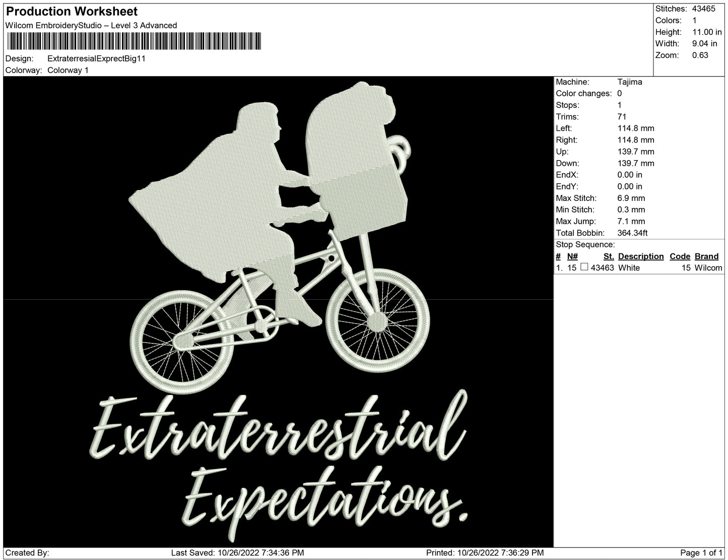Click the Max Stitch 6.9 mm value
Viewport: 728px width, 560px height.
pyautogui.click(x=632, y=198)
